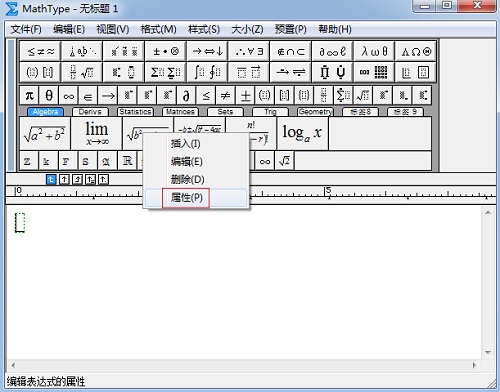Insert the summation template from the small bar
This screenshot has height=392, width=500.
point(343,96)
